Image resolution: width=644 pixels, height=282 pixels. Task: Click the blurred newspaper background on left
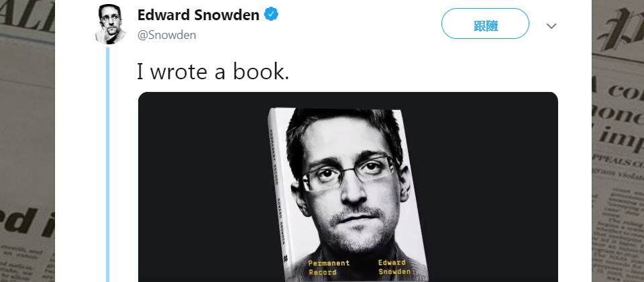click(x=27, y=141)
